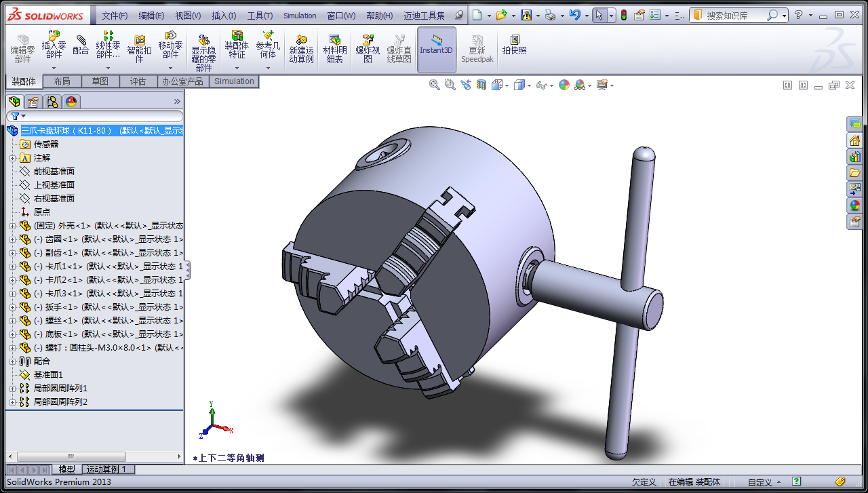Toggle the Instant3D button
Viewport: 868px width, 493px height.
436,49
